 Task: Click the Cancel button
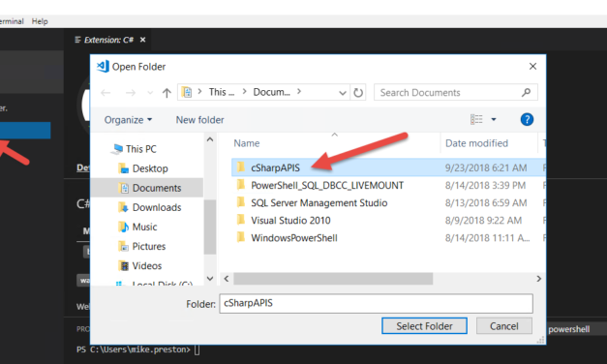point(504,326)
